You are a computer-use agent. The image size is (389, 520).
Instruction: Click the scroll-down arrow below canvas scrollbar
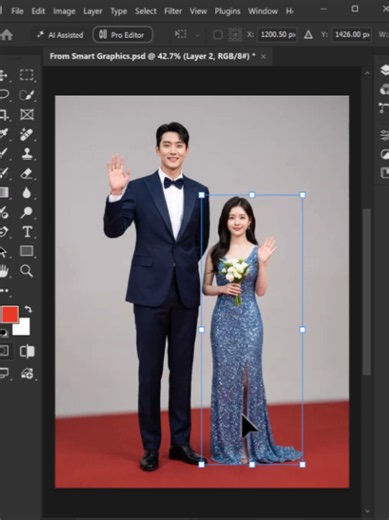[x=367, y=511]
